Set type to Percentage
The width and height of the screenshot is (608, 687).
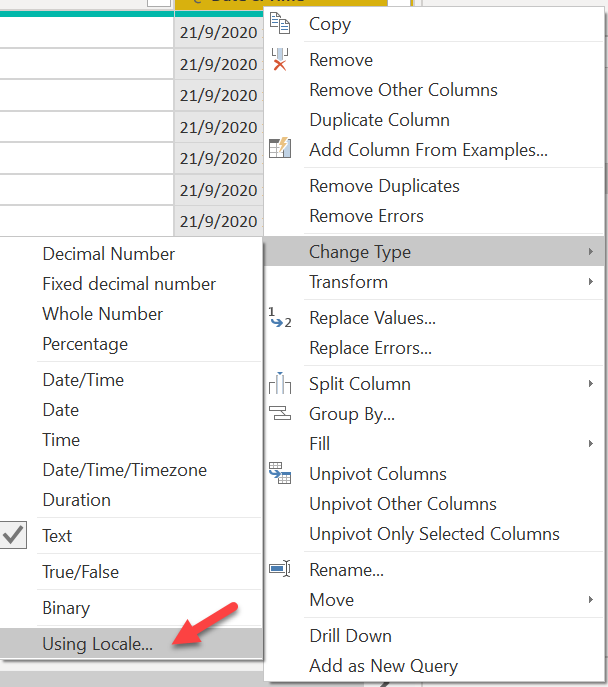click(85, 344)
